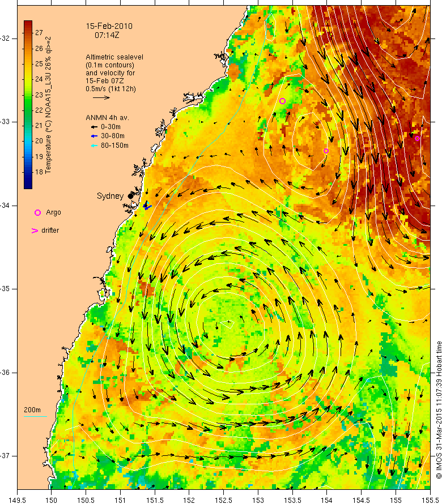Click the 152.5 longitude axis label

[x=224, y=500]
